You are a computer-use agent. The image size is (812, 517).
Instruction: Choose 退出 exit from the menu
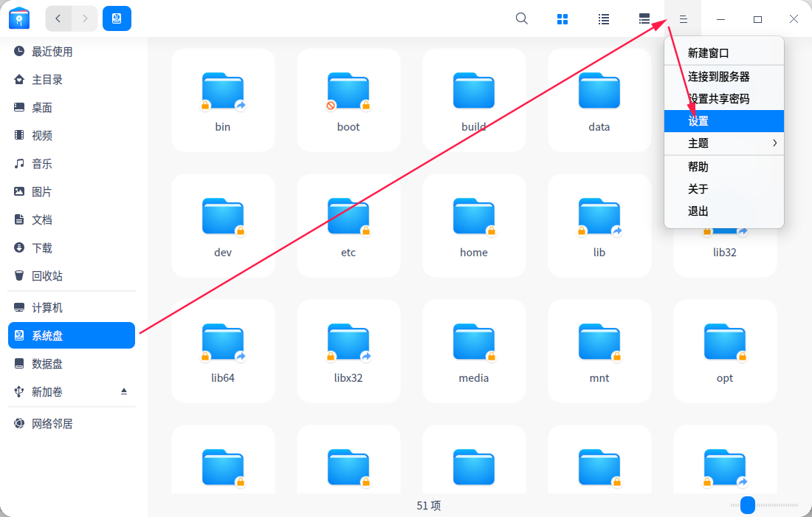coord(724,211)
